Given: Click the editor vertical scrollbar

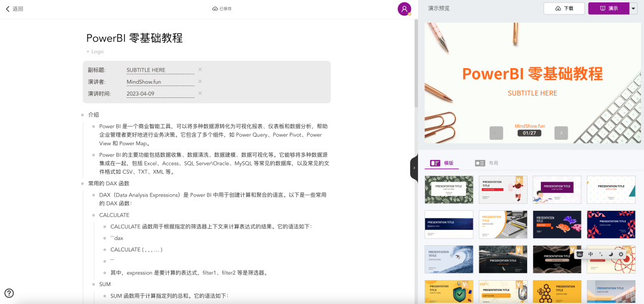Looking at the screenshot, I should pyautogui.click(x=416, y=64).
